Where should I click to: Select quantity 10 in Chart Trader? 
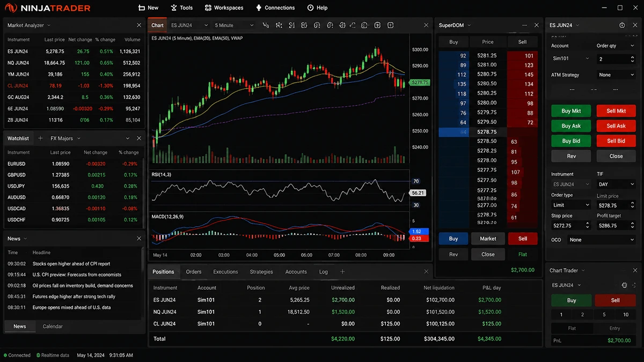click(x=626, y=315)
